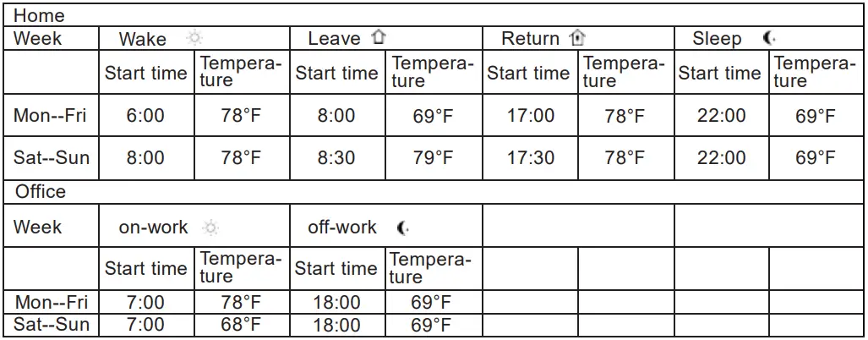The height and width of the screenshot is (340, 868).
Task: Click the Office Mon--Fri off-work time 18:00
Action: click(x=336, y=303)
